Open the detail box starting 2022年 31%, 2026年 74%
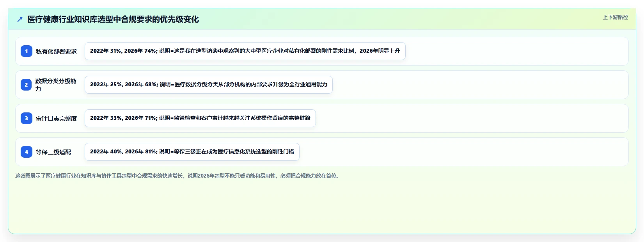Image resolution: width=644 pixels, height=242 pixels. [x=245, y=51]
